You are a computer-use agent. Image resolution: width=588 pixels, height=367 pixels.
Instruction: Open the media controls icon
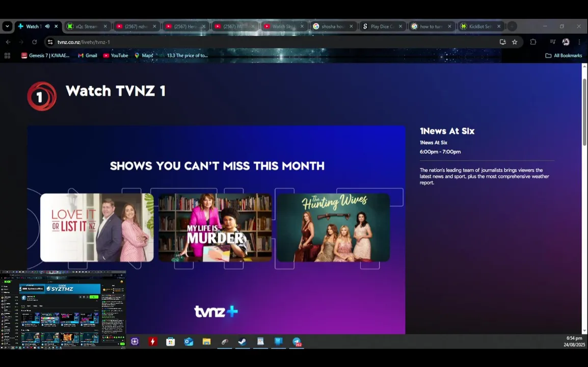click(x=552, y=42)
